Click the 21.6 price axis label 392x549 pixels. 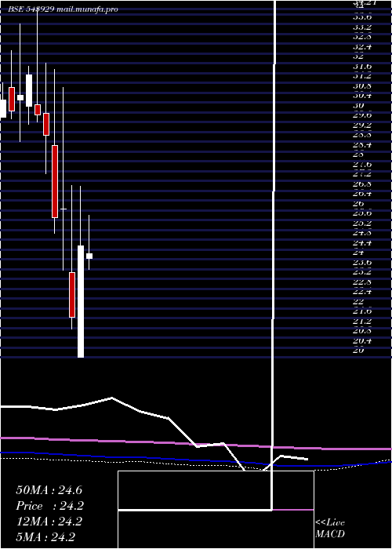pos(362,311)
